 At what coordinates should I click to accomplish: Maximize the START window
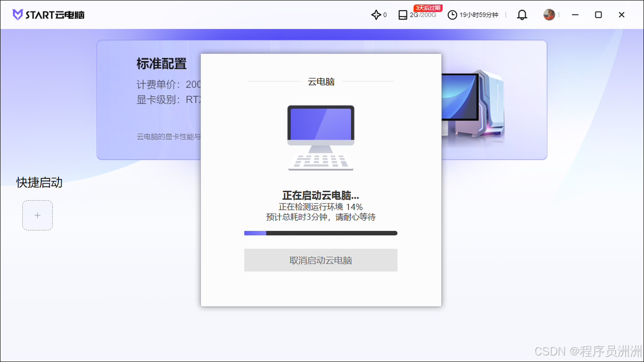(598, 15)
